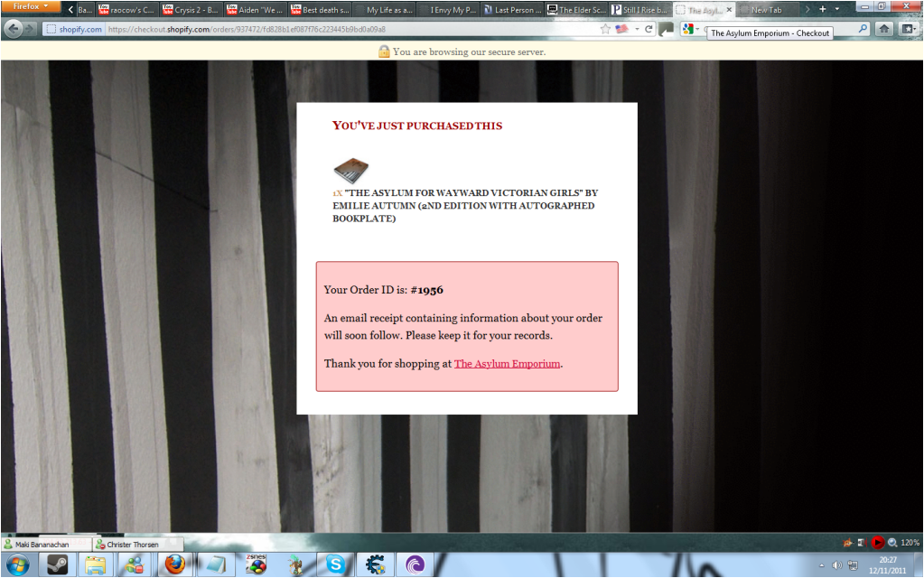Open the Firefox application menu

[30, 6]
